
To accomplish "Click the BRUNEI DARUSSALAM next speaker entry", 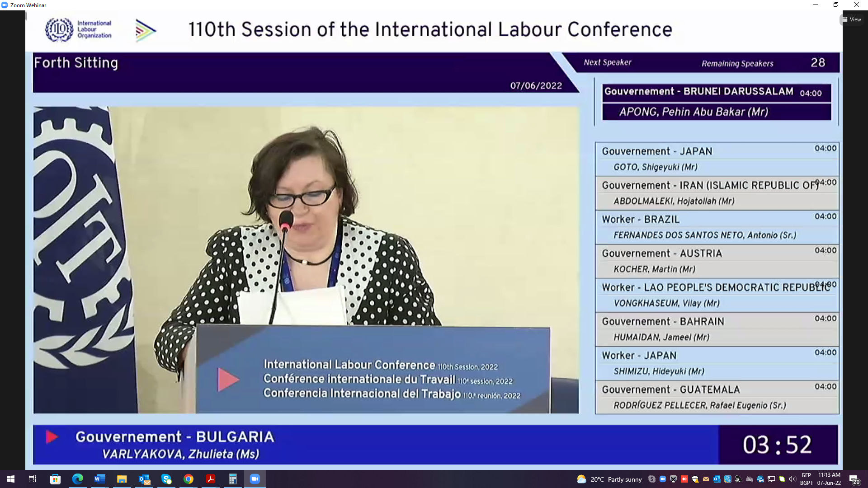I will 717,102.
